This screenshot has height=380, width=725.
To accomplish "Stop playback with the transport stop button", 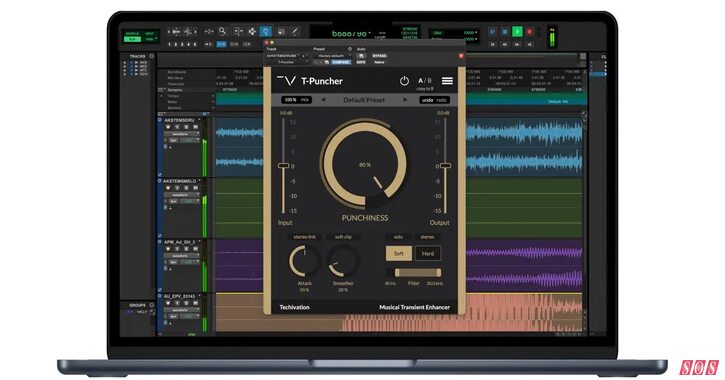I will tap(505, 32).
